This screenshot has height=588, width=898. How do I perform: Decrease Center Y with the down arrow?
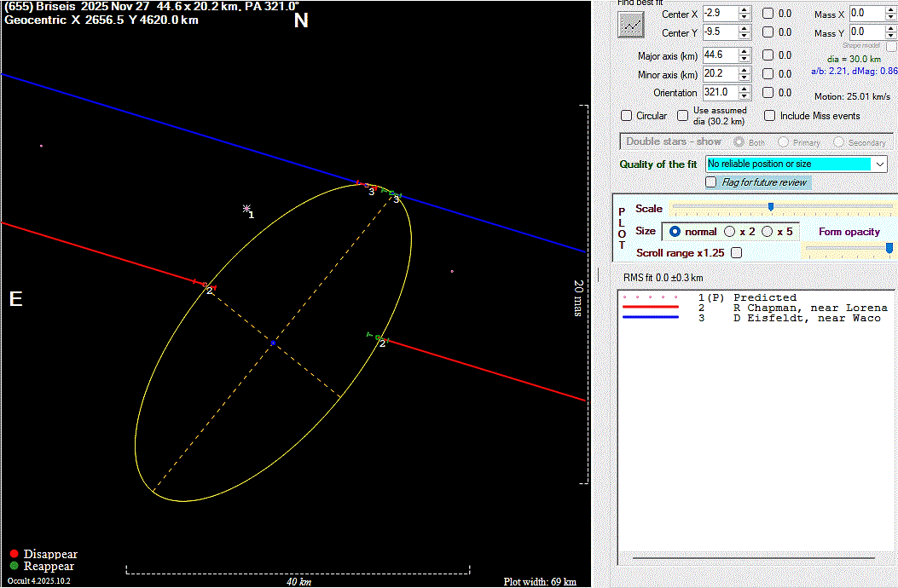click(x=744, y=37)
